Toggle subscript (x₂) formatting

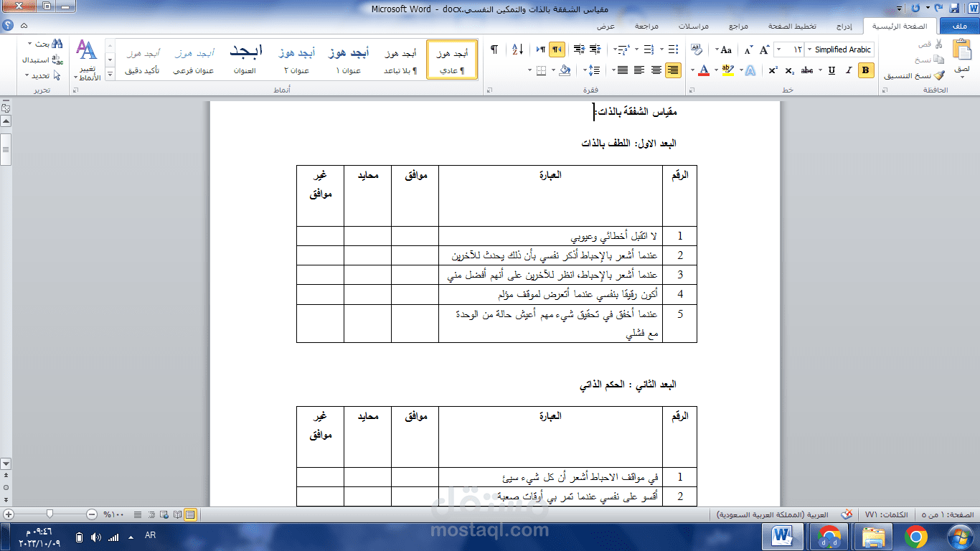pyautogui.click(x=790, y=70)
